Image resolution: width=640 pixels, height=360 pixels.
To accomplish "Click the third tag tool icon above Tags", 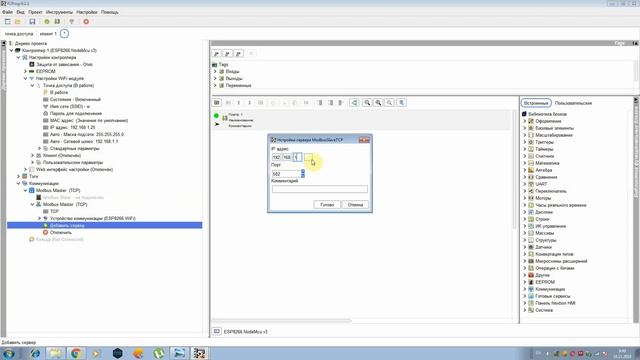I will [x=239, y=54].
